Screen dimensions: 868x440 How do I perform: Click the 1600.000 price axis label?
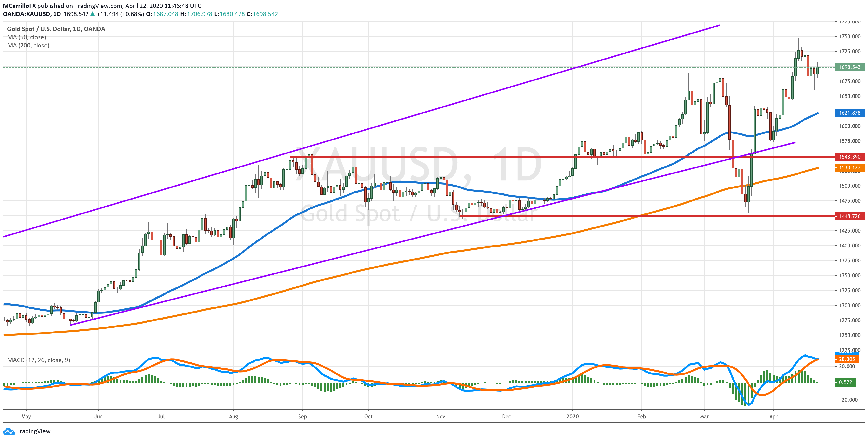(x=849, y=126)
